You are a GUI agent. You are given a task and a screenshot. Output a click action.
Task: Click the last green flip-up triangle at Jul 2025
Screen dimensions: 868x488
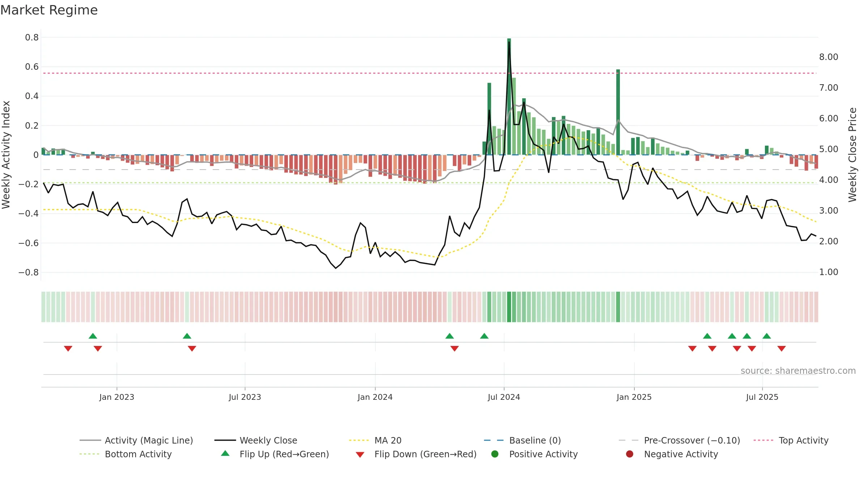[x=767, y=336]
